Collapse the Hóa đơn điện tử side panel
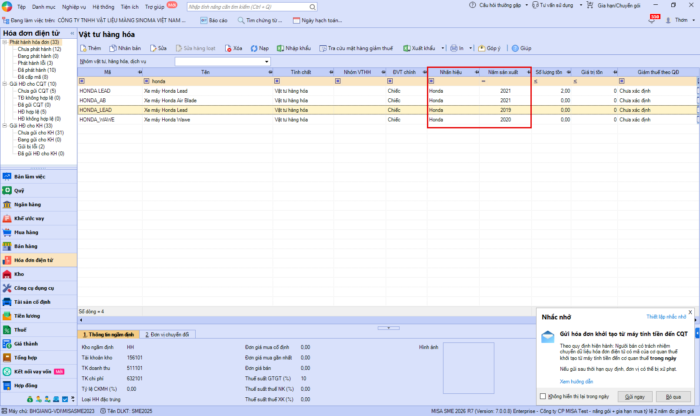 (72, 33)
